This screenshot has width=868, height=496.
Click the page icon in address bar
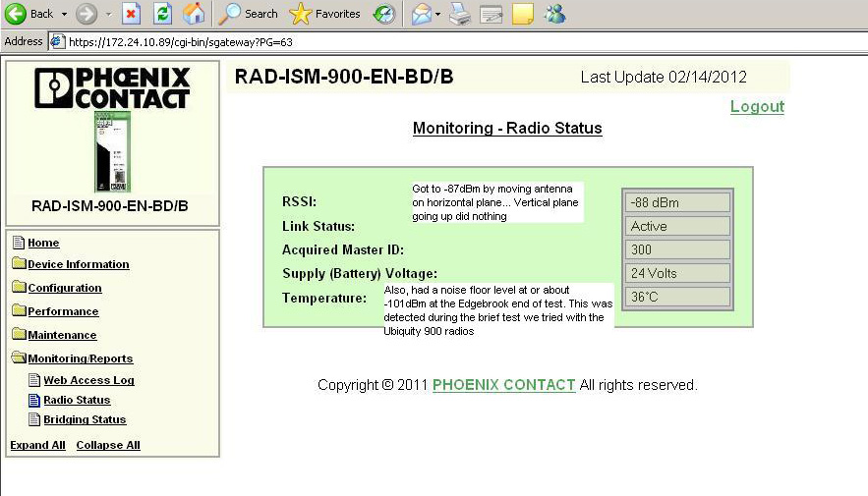pyautogui.click(x=58, y=41)
